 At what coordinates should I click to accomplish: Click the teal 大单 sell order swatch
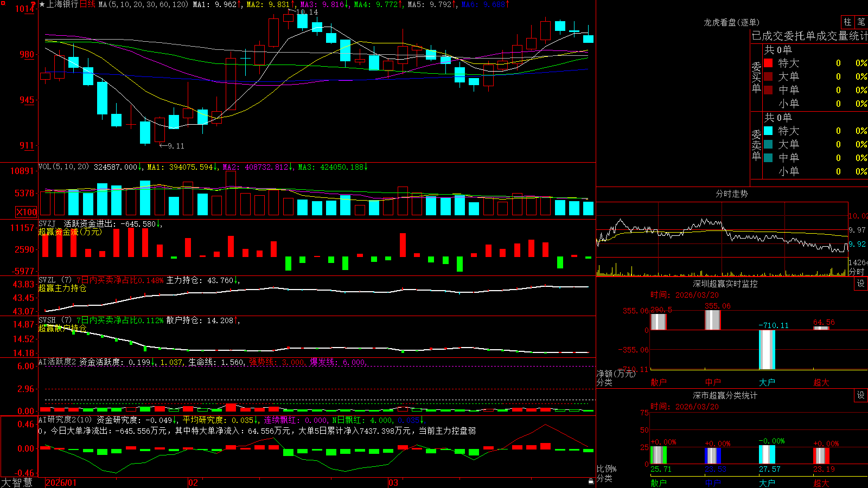768,144
